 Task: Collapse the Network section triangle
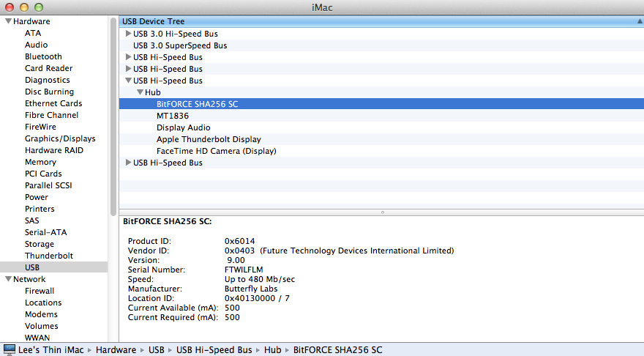coord(8,278)
